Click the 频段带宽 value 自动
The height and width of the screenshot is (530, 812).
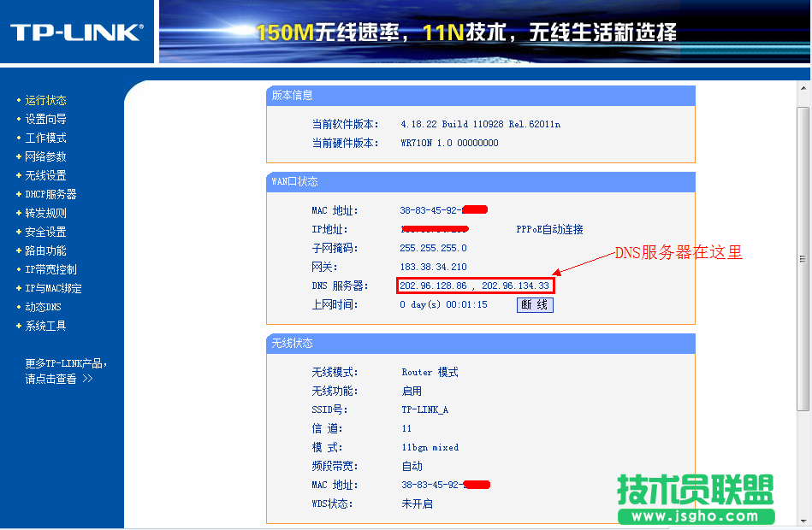(412, 467)
